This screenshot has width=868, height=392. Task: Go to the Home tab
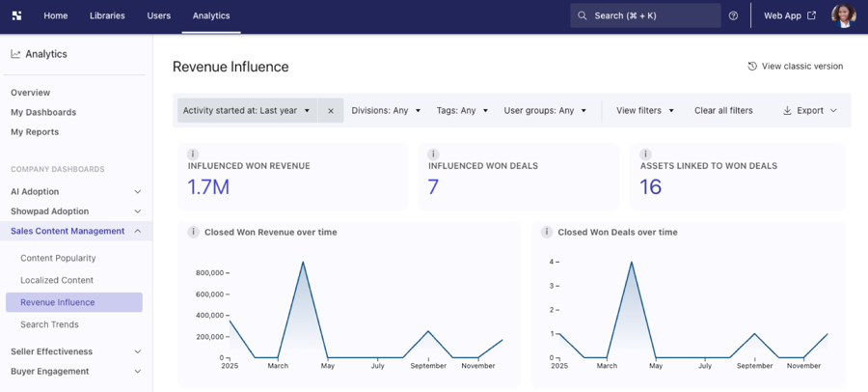(55, 15)
